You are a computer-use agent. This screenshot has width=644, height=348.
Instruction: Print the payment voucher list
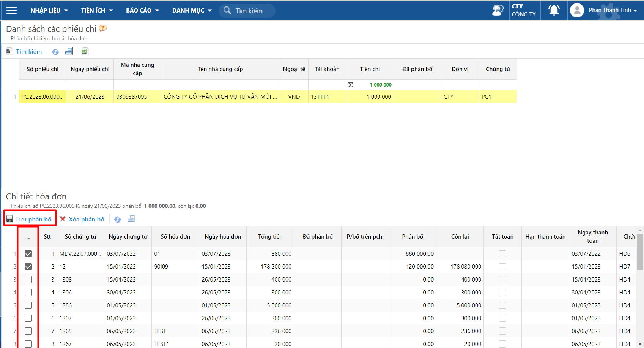tap(69, 51)
